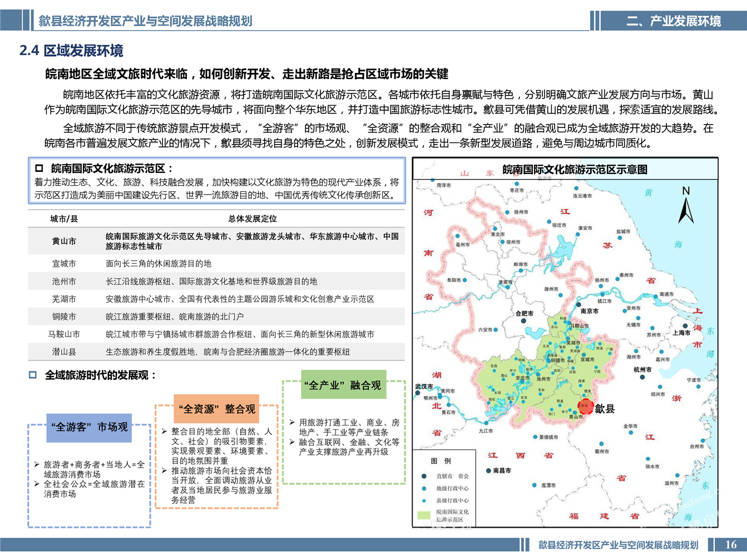Image resolution: width=747 pixels, height=560 pixels.
Task: Click the 阜阳市 label on the map
Action: 454,280
